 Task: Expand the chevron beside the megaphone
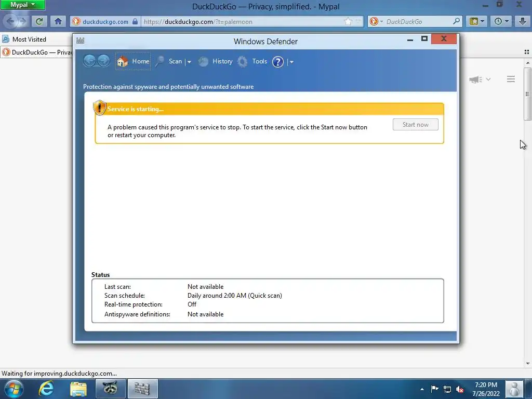[488, 79]
